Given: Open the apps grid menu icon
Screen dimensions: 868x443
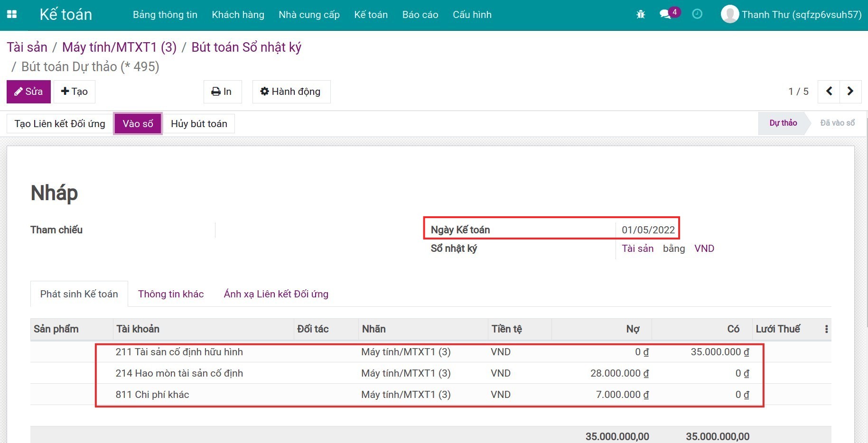Looking at the screenshot, I should pos(12,14).
